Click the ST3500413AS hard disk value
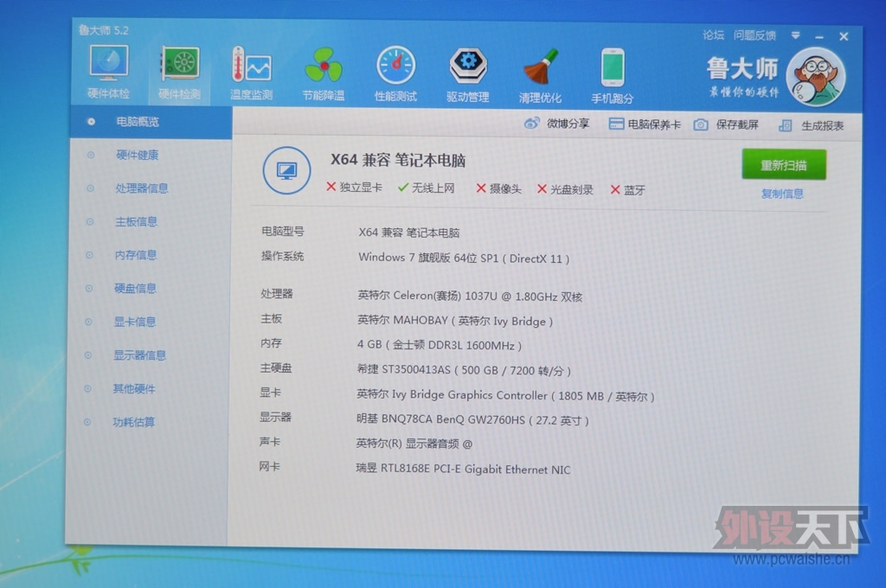This screenshot has height=588, width=886. [x=464, y=370]
